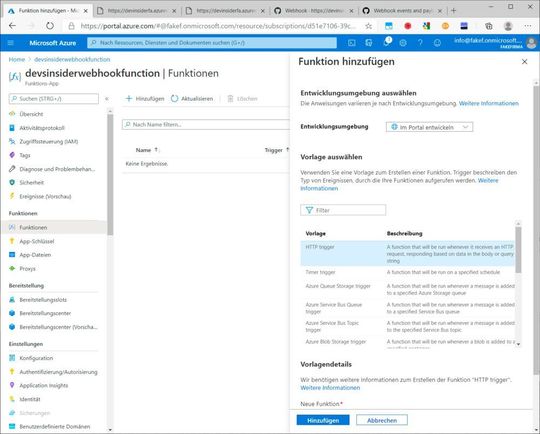Screen dimensions: 540x434
Task: Click the feedback smiley icon
Action: (437, 43)
